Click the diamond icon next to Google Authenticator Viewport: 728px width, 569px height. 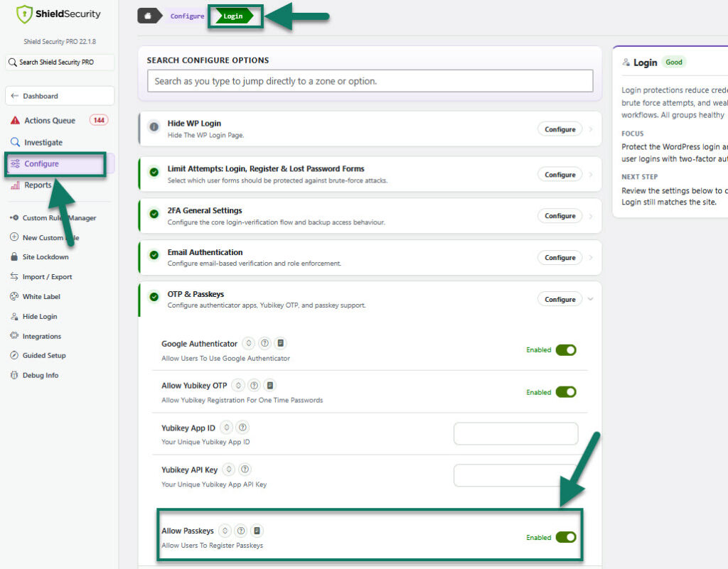click(x=249, y=343)
